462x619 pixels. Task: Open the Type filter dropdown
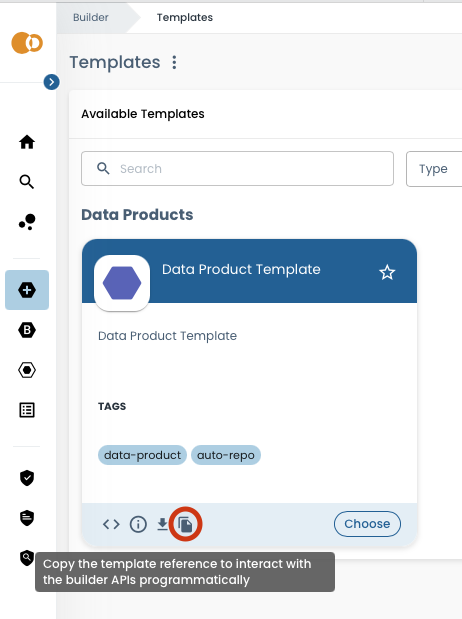point(434,169)
